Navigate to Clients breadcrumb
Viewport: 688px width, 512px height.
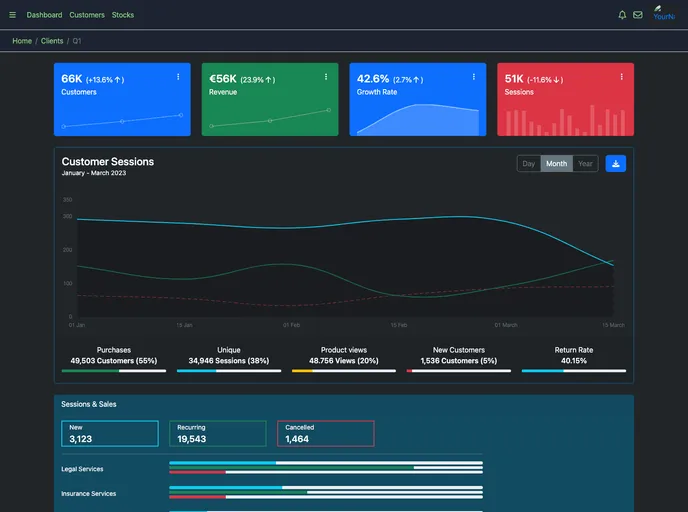52,41
